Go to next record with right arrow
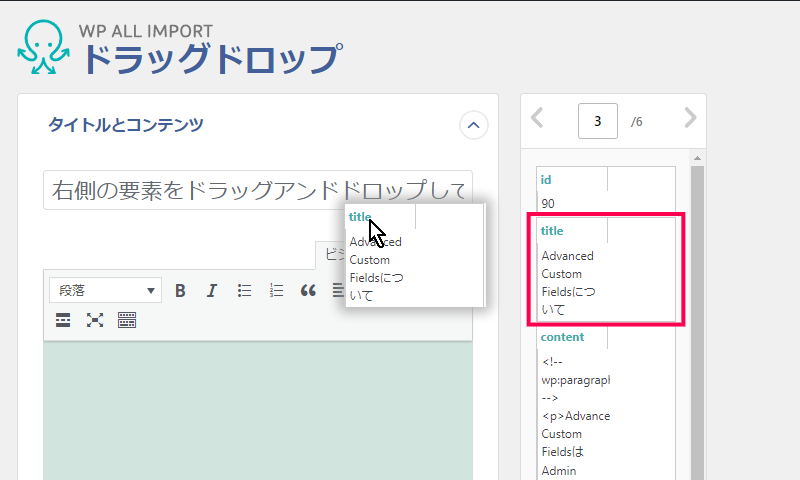Image resolution: width=800 pixels, height=480 pixels. pyautogui.click(x=690, y=118)
